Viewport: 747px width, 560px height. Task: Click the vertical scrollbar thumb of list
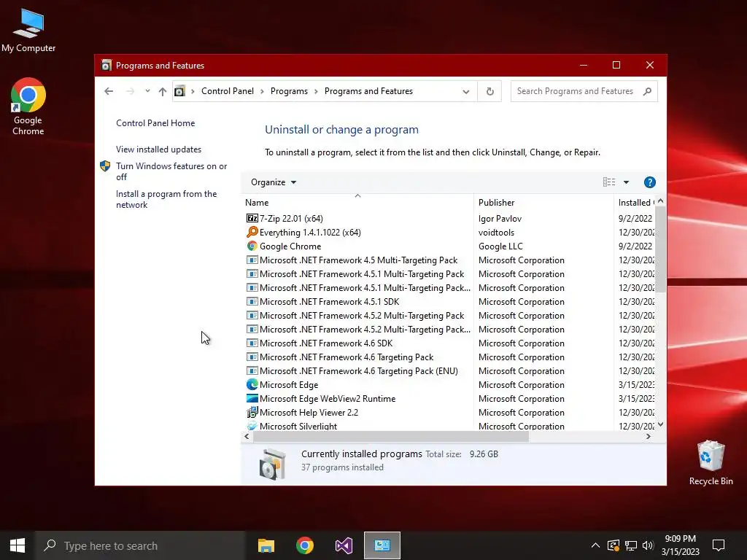660,249
